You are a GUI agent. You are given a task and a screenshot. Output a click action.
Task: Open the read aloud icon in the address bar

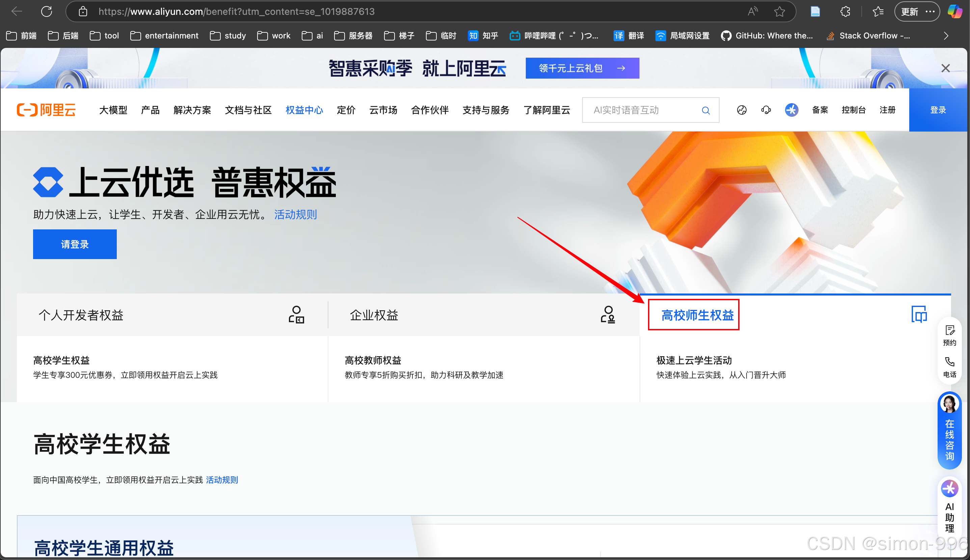(x=753, y=11)
